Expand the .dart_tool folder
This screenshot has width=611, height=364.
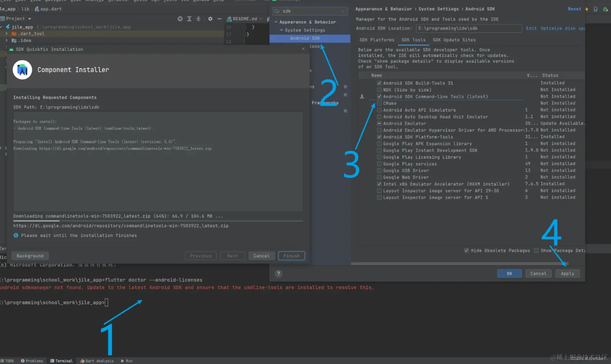point(6,34)
